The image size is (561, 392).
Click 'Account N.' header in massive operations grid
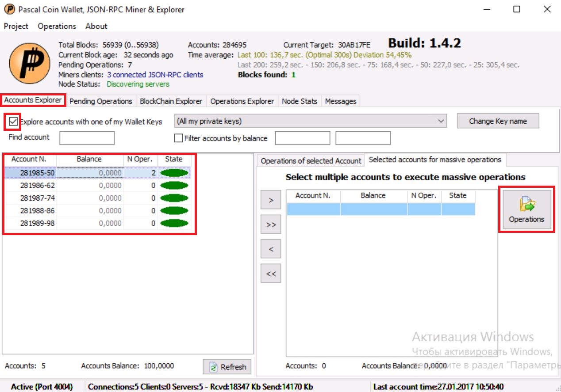pos(313,196)
